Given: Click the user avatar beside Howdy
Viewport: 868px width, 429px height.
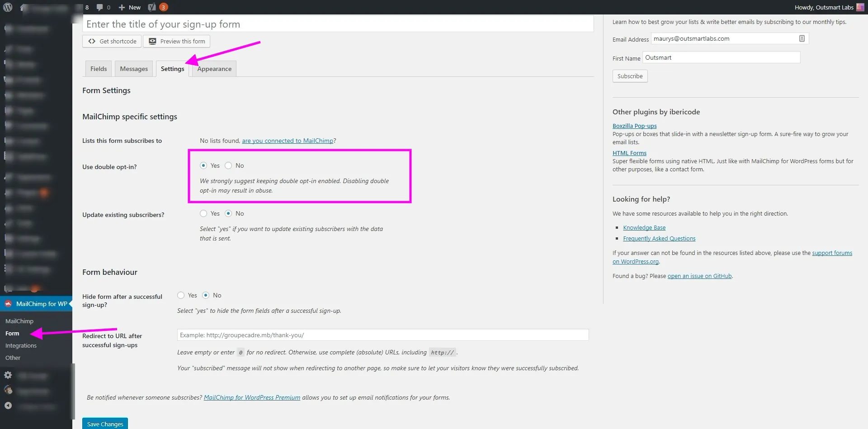Looking at the screenshot, I should [860, 7].
